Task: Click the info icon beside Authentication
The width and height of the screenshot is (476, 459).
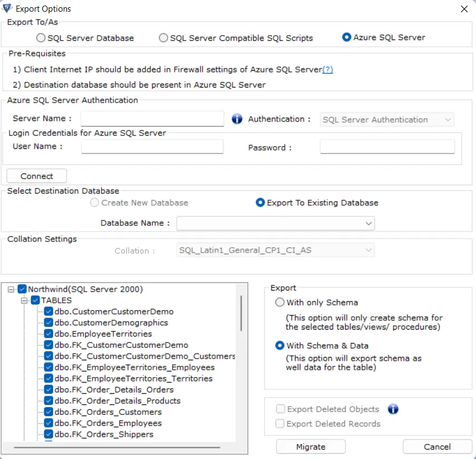Action: click(237, 119)
